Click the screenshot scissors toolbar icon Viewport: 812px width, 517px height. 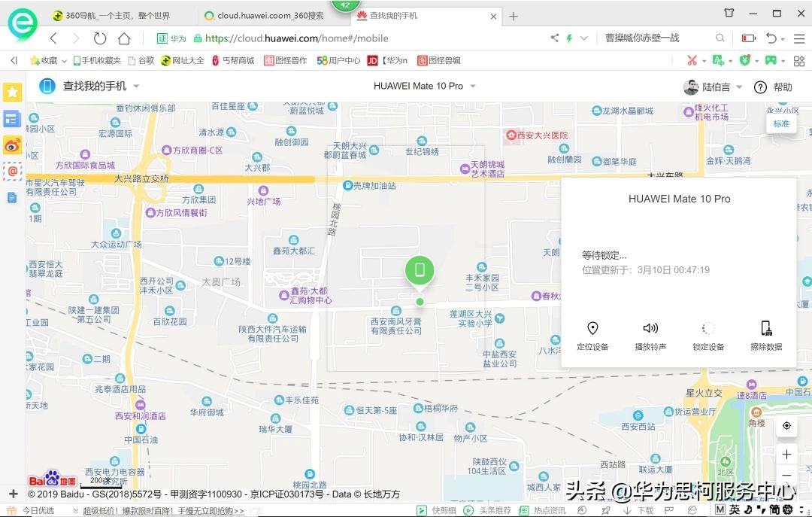tap(692, 60)
